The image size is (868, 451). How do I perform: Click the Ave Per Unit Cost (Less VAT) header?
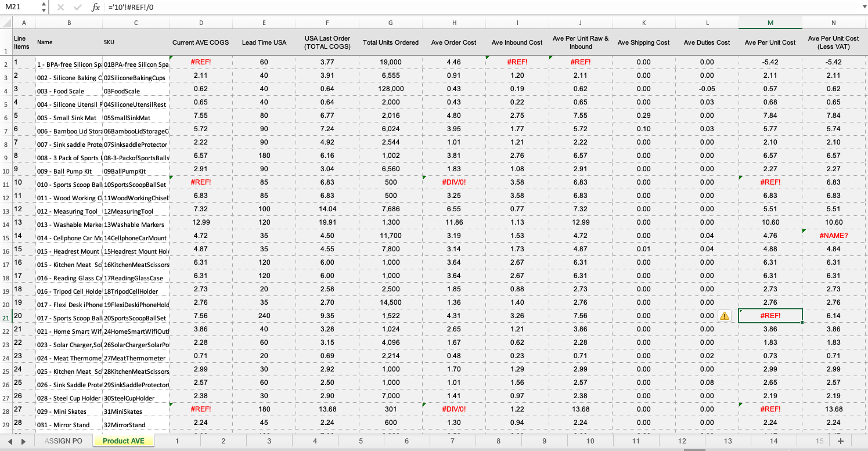(x=834, y=42)
